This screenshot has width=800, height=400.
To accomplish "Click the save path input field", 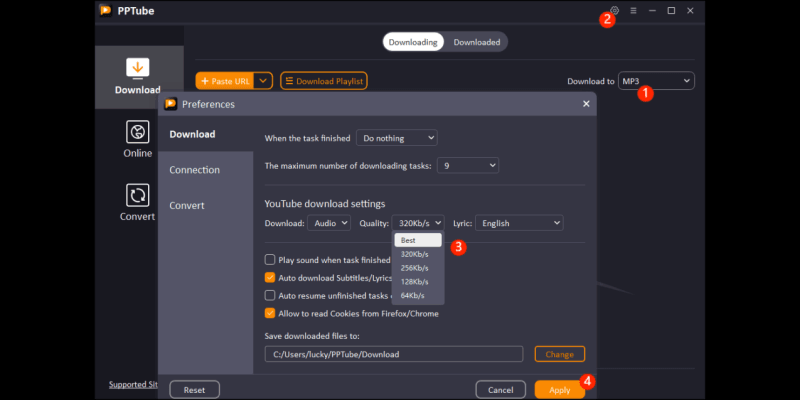I will coord(393,354).
